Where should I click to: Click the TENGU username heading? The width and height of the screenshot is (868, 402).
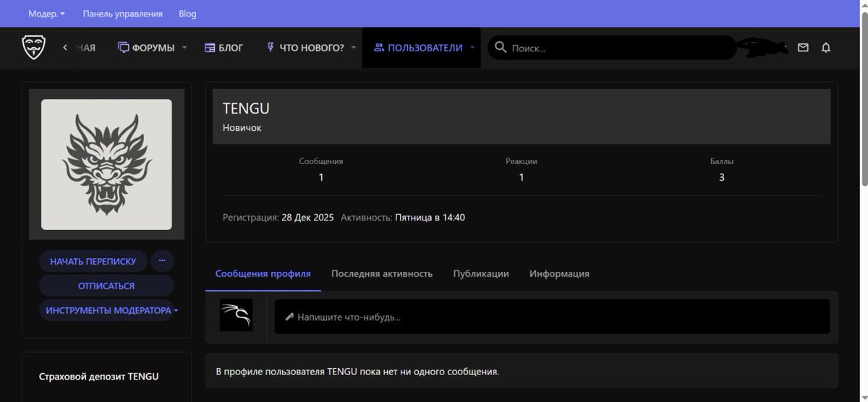coord(246,108)
